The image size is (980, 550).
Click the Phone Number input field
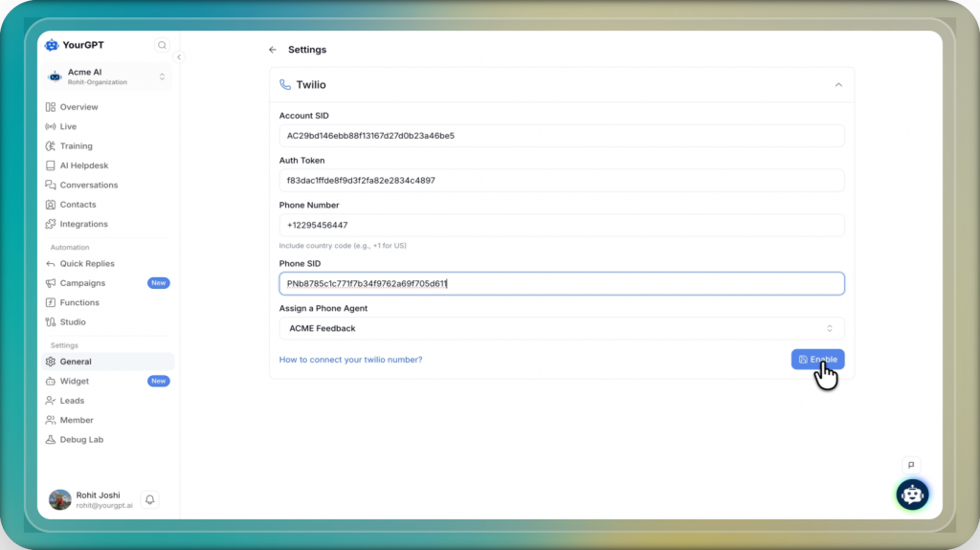point(561,225)
